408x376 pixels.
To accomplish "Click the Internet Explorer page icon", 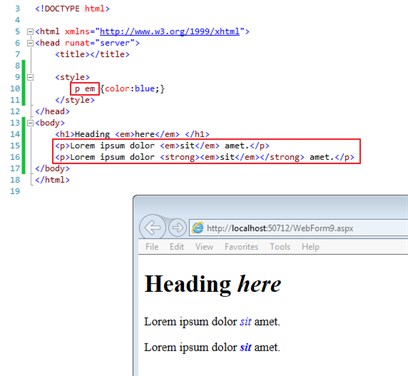I will (x=198, y=228).
